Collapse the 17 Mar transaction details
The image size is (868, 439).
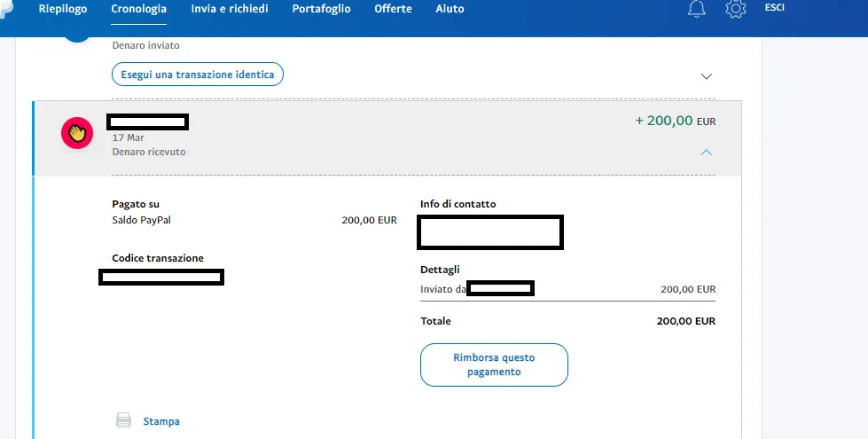coord(707,153)
